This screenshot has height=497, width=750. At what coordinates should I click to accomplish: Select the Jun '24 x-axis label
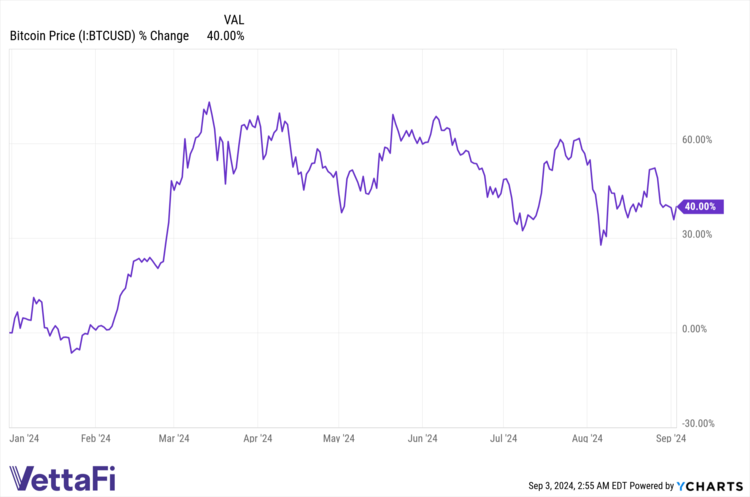point(424,438)
